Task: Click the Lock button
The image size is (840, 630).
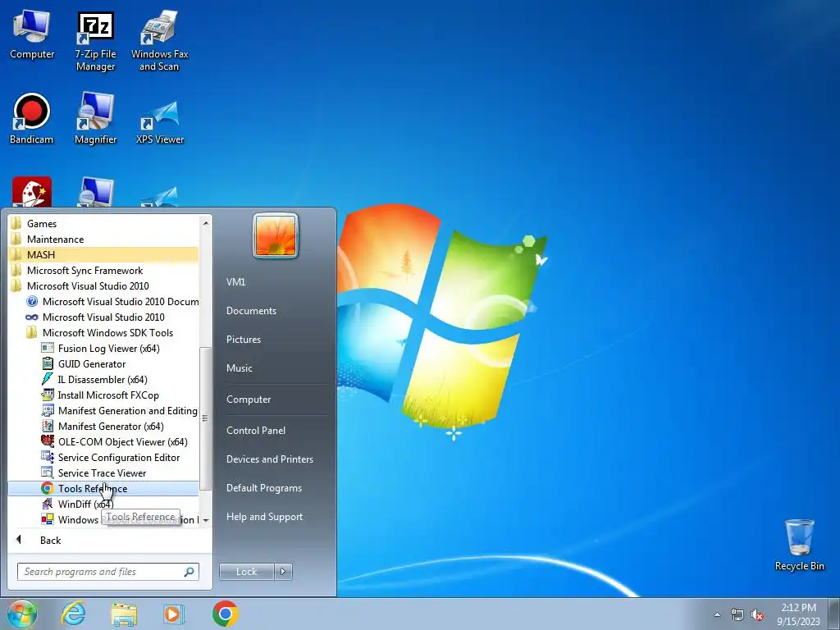Action: tap(246, 572)
